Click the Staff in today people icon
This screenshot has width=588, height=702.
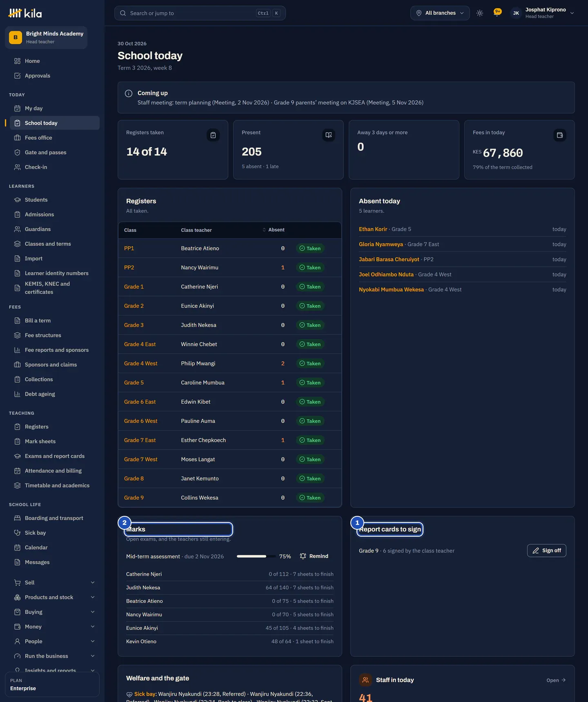pos(365,680)
